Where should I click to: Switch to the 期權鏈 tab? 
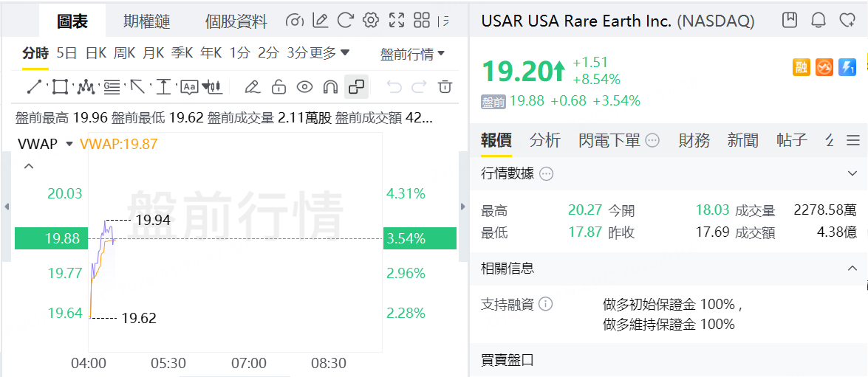pyautogui.click(x=147, y=21)
